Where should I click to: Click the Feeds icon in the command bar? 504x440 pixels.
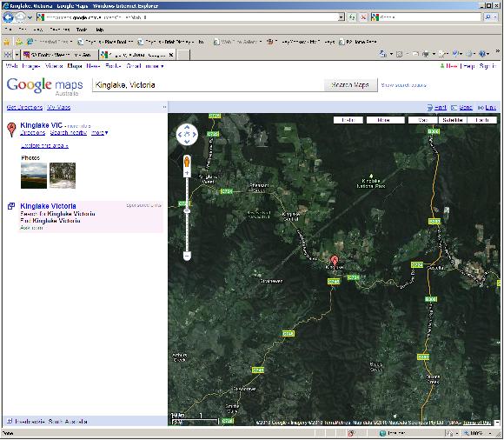[399, 54]
